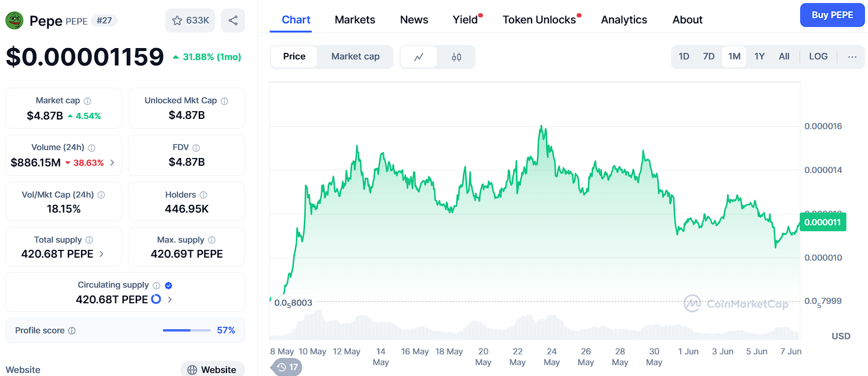Image resolution: width=868 pixels, height=376 pixels.
Task: Open the chart more options menu
Action: 852,57
